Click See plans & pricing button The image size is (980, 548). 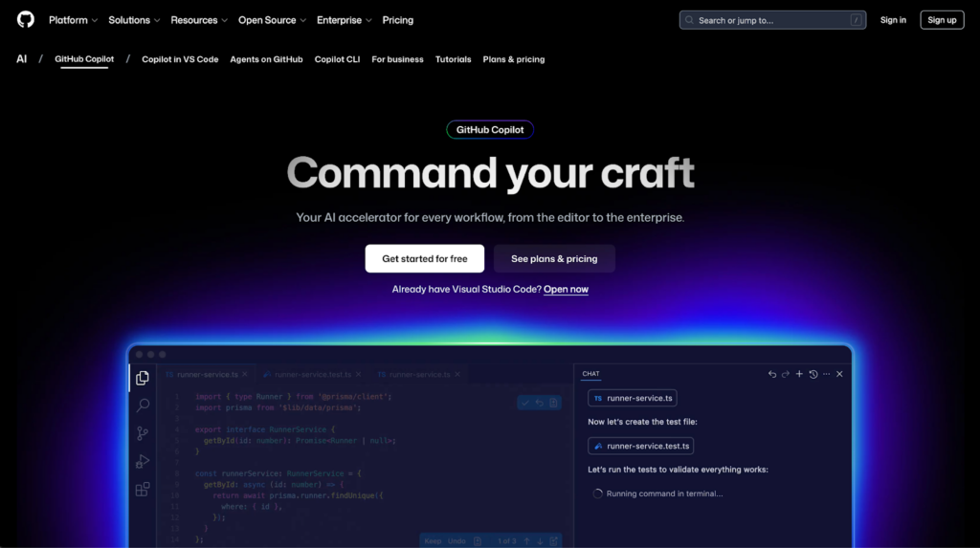click(x=554, y=258)
